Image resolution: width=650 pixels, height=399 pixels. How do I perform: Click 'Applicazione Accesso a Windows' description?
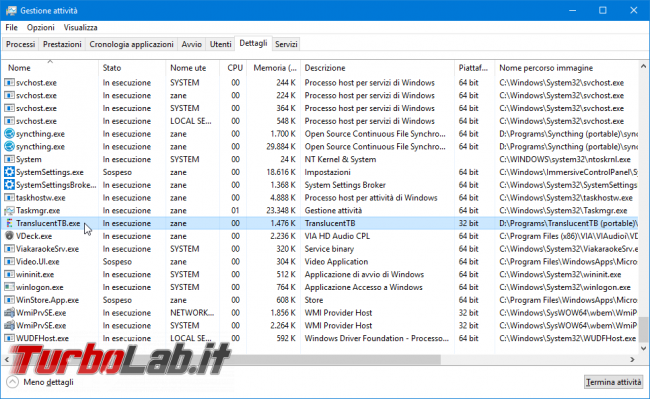pos(364,287)
